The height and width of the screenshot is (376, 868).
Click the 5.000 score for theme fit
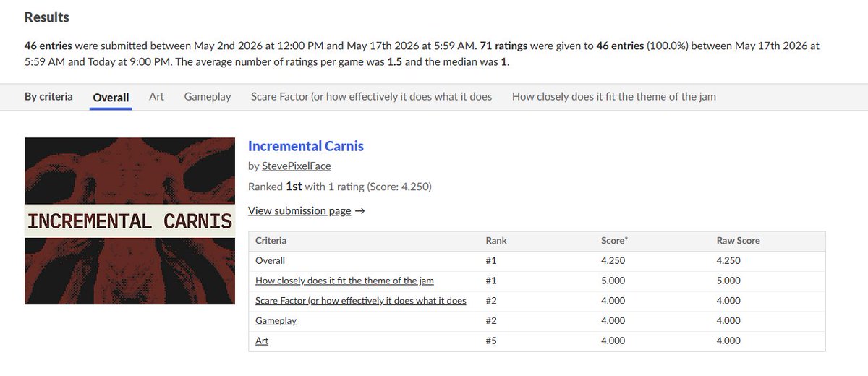point(613,281)
